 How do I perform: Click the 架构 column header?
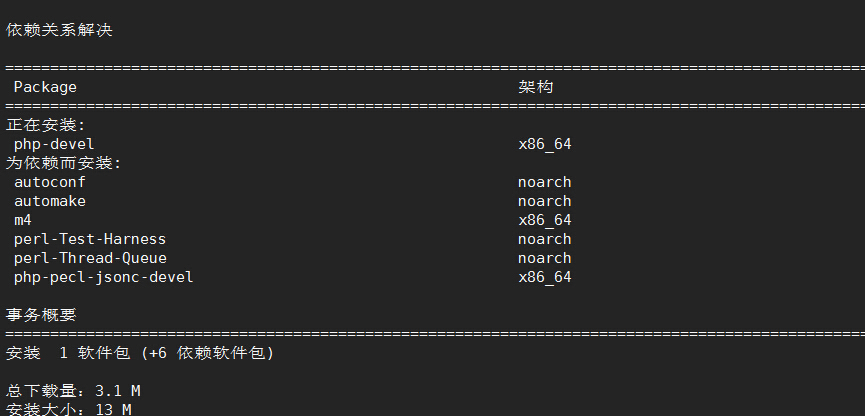coord(535,87)
